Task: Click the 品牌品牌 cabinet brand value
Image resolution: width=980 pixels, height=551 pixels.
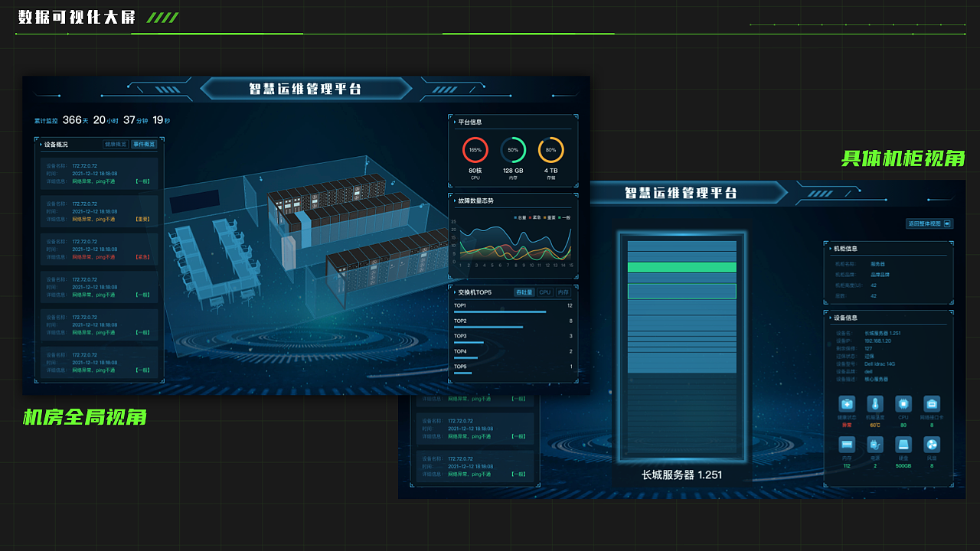Action: (880, 274)
